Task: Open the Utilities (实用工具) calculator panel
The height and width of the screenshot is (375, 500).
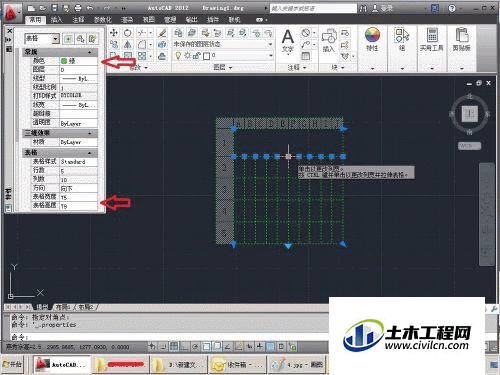Action: point(432,39)
